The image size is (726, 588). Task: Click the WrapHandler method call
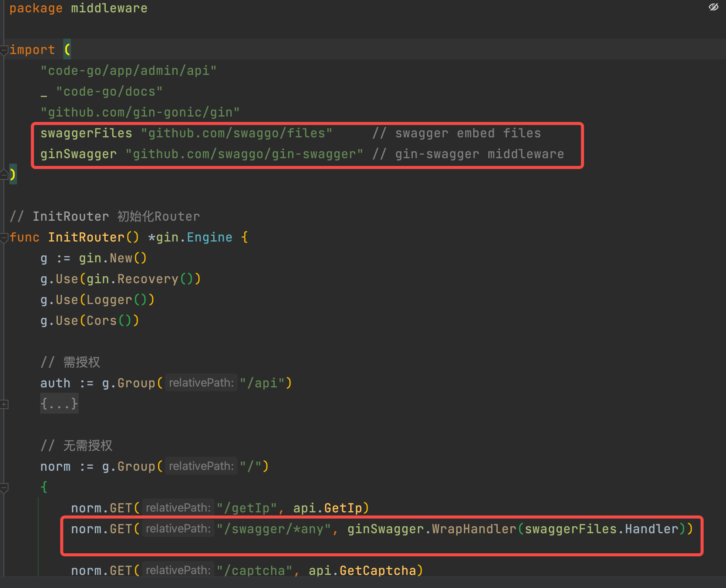pyautogui.click(x=474, y=529)
